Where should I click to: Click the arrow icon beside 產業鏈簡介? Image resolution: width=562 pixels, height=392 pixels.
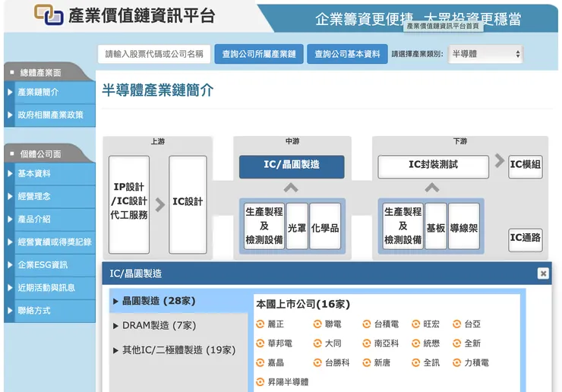pos(10,93)
